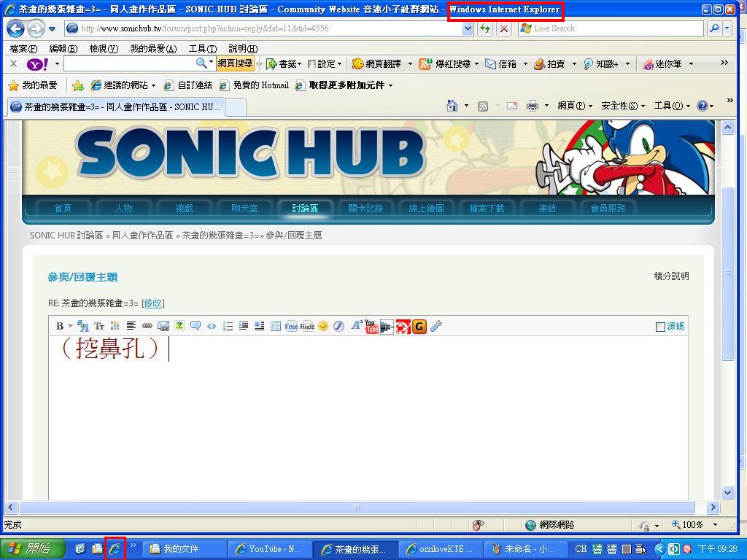The image size is (747, 560).
Task: Open the smiley emoticon picker
Action: [323, 326]
